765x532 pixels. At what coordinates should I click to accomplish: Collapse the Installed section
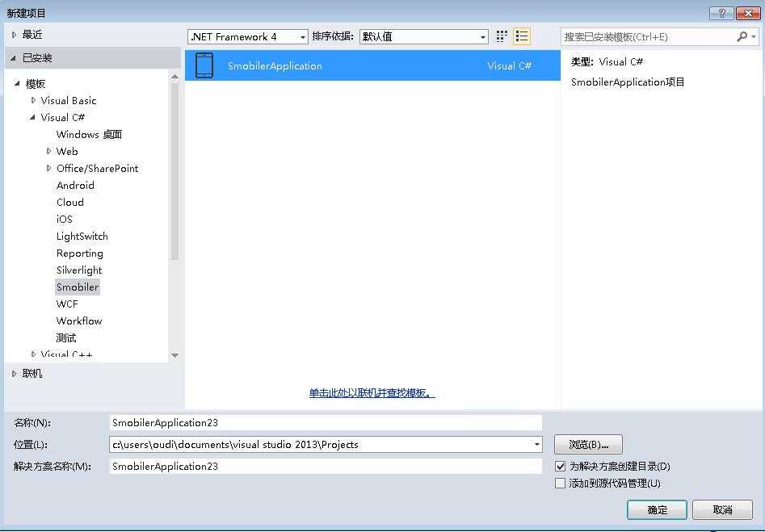[14, 58]
